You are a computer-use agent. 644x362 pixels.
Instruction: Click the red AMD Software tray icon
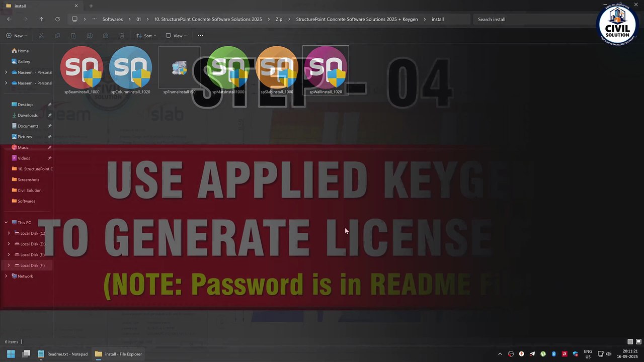pyautogui.click(x=565, y=354)
